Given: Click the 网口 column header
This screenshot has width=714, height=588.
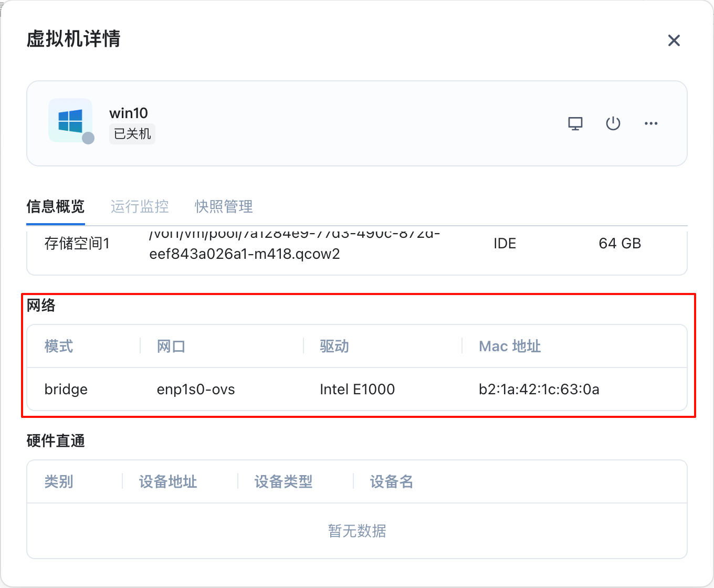Looking at the screenshot, I should coord(171,346).
